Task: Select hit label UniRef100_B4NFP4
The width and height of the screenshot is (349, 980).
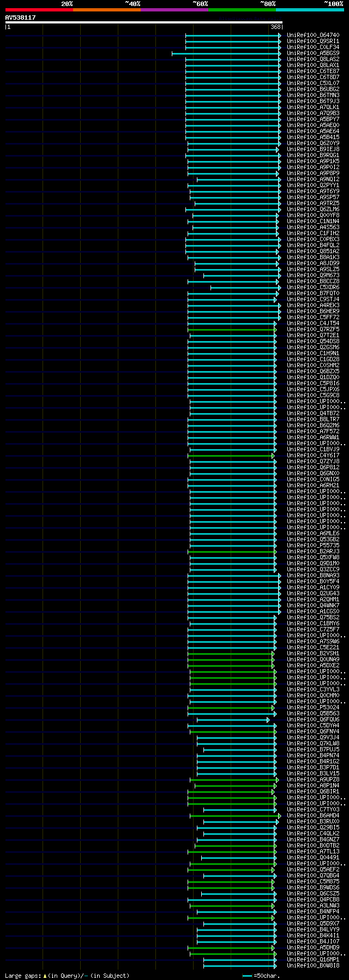Action: pos(313,912)
